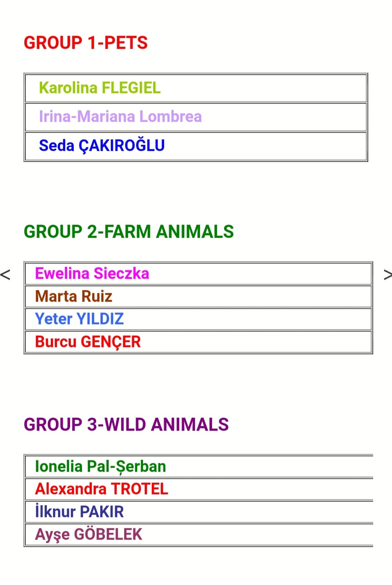Click the GROUP 3-WILD ANIMALS heading
This screenshot has height=585, width=392.
pos(126,424)
